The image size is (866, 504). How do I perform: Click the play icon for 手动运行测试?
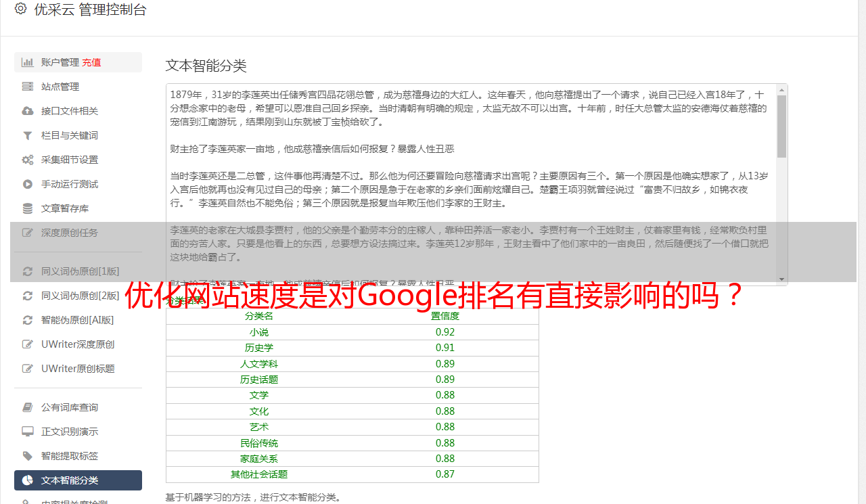coord(28,184)
